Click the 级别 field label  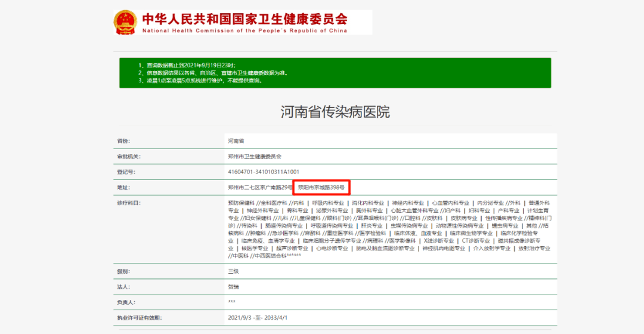click(x=123, y=271)
